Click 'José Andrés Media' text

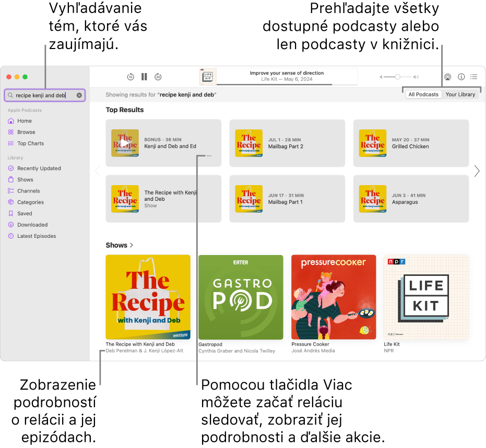pos(313,351)
